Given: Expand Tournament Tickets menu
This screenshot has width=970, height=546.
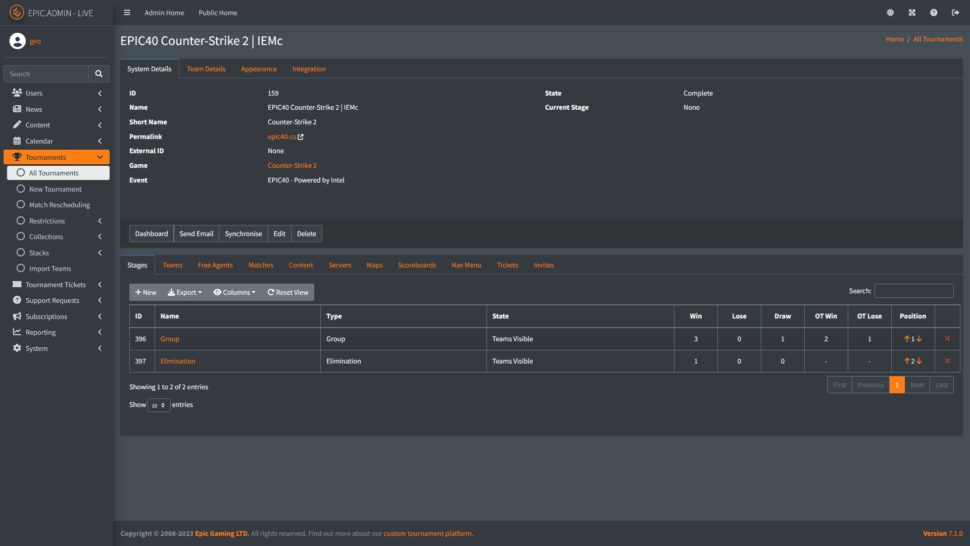Looking at the screenshot, I should coord(56,284).
